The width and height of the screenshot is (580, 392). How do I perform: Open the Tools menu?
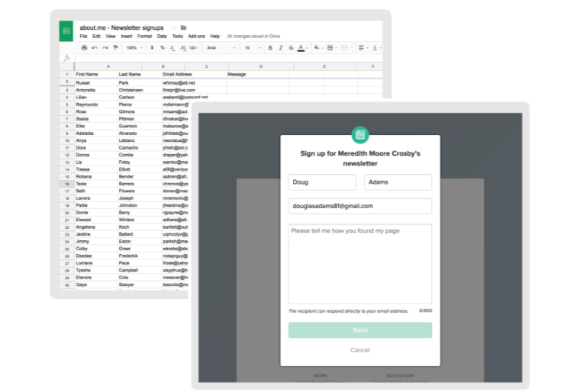[x=177, y=37]
